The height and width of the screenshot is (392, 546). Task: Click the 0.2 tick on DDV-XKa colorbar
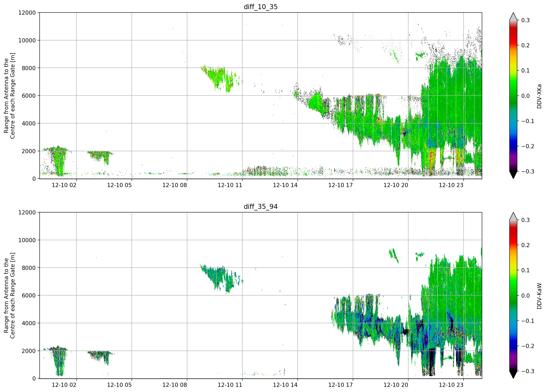(526, 46)
